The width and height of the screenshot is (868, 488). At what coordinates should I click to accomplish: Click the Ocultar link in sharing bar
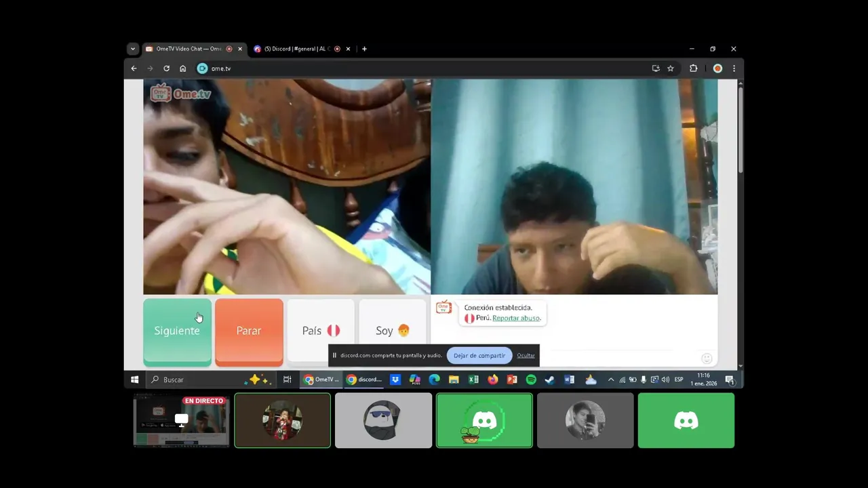click(x=526, y=355)
